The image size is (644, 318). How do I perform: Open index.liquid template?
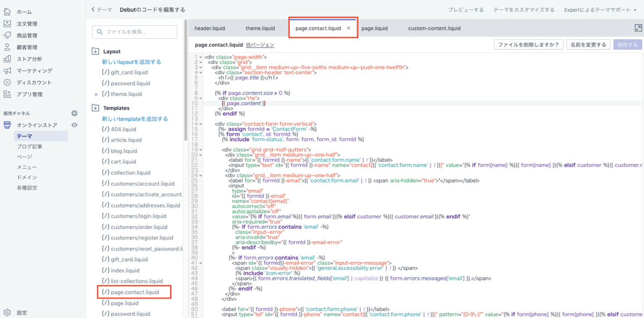tap(125, 270)
